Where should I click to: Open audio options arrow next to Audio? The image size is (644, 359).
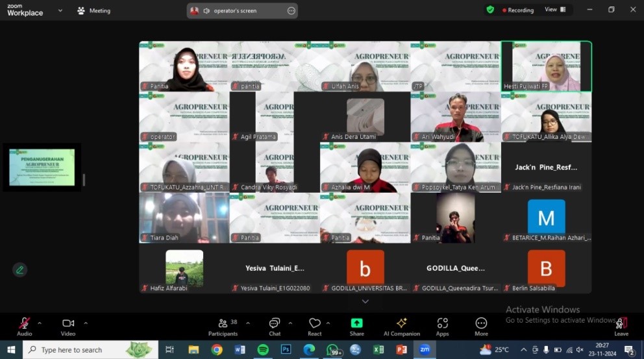click(x=40, y=323)
